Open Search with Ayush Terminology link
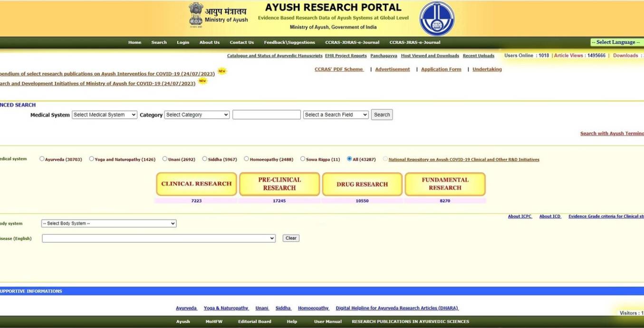Image resolution: width=644 pixels, height=328 pixels. click(612, 134)
